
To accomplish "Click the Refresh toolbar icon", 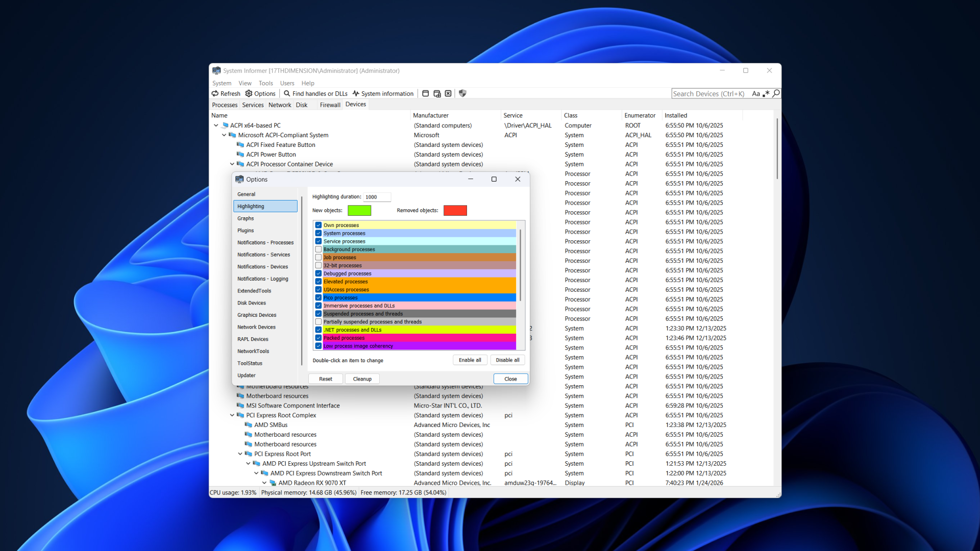I will click(x=215, y=93).
